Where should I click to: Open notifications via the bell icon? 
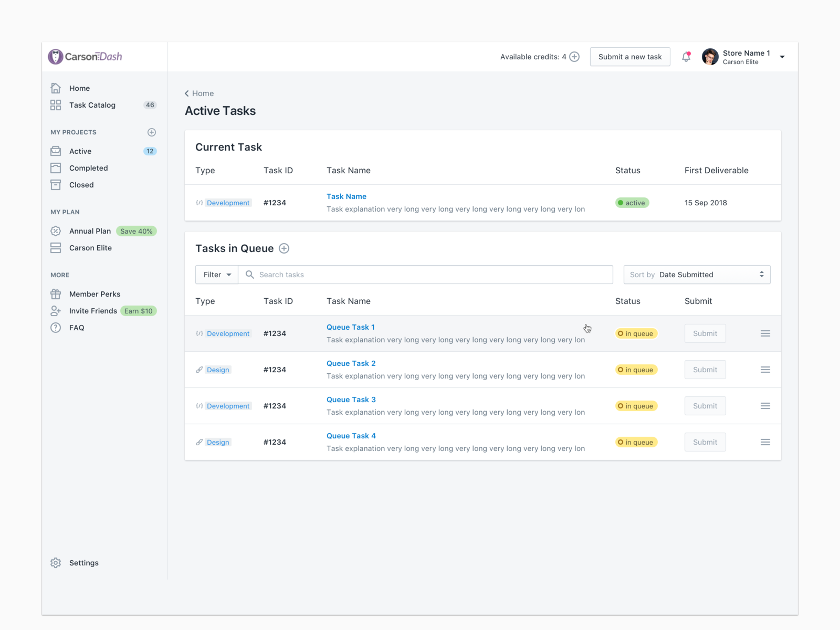tap(686, 57)
